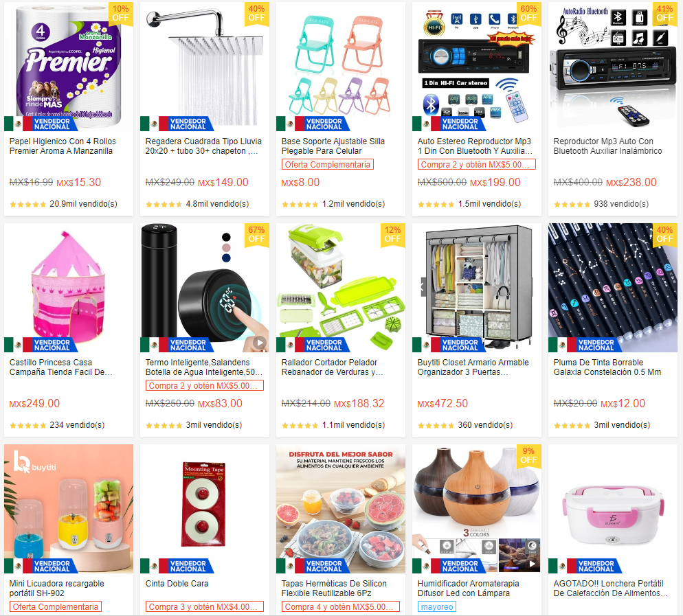Screen dimensions: 683x616
Task: Open Castillo Princesa pink tent image
Action: 69,288
